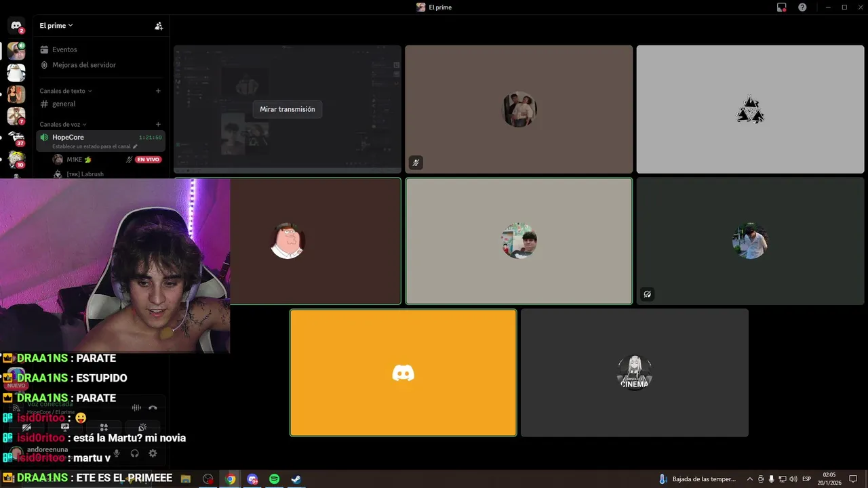Add channel to Canales de texto
This screenshot has width=868, height=488.
(158, 91)
